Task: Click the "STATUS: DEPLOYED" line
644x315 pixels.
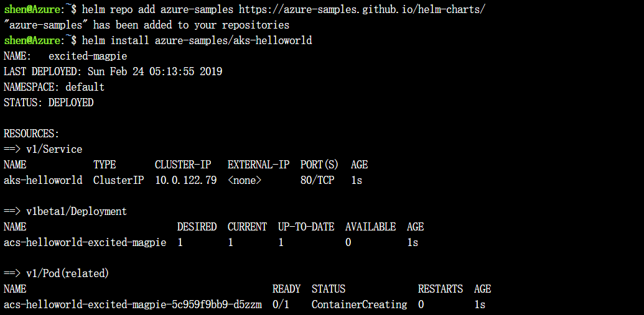Action: pos(49,103)
